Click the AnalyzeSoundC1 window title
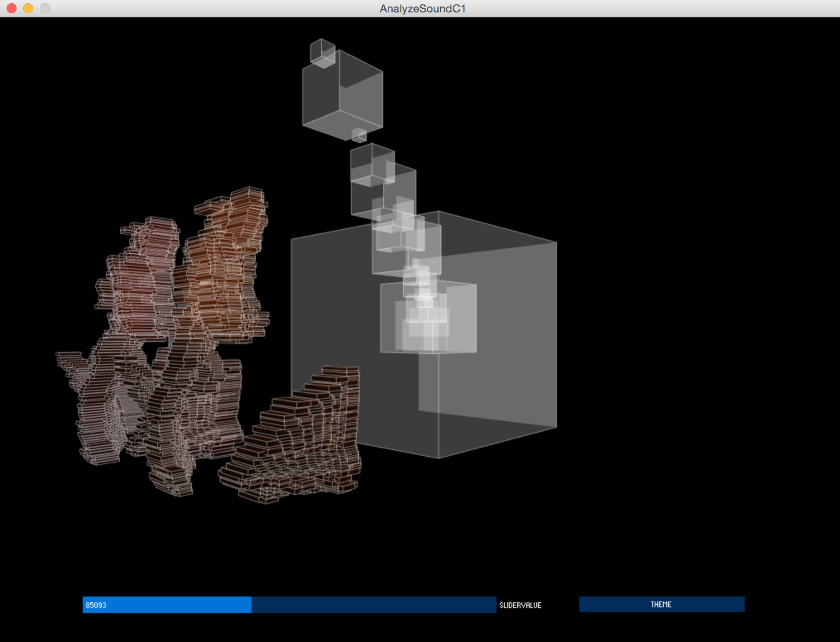Image resolution: width=840 pixels, height=642 pixels. tap(422, 9)
